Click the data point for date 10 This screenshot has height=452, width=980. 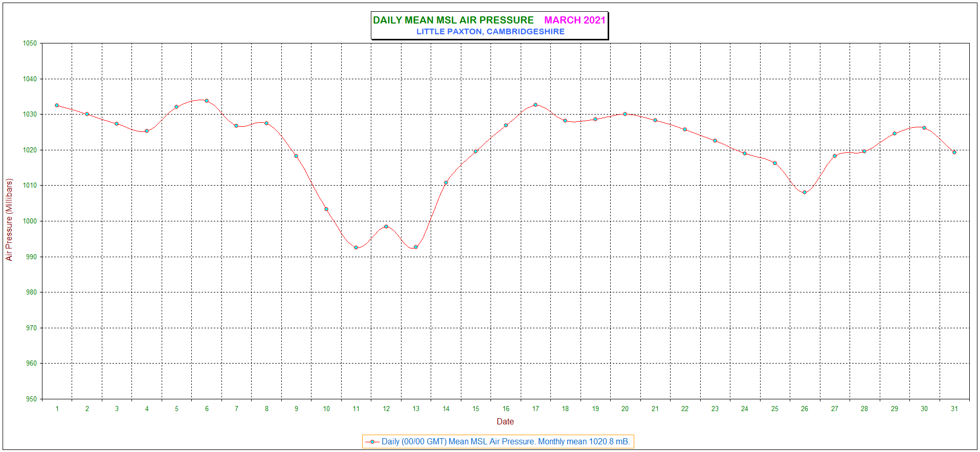[x=326, y=209]
